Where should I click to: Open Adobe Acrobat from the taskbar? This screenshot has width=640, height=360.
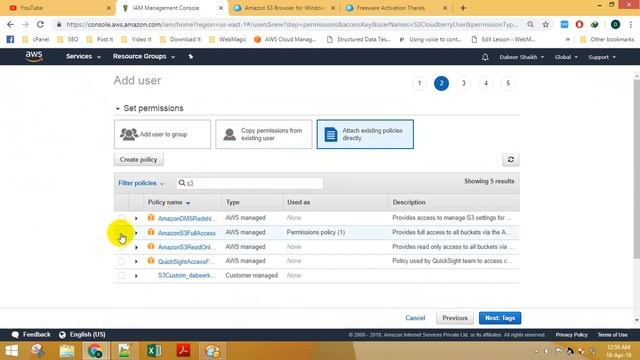[x=183, y=351]
